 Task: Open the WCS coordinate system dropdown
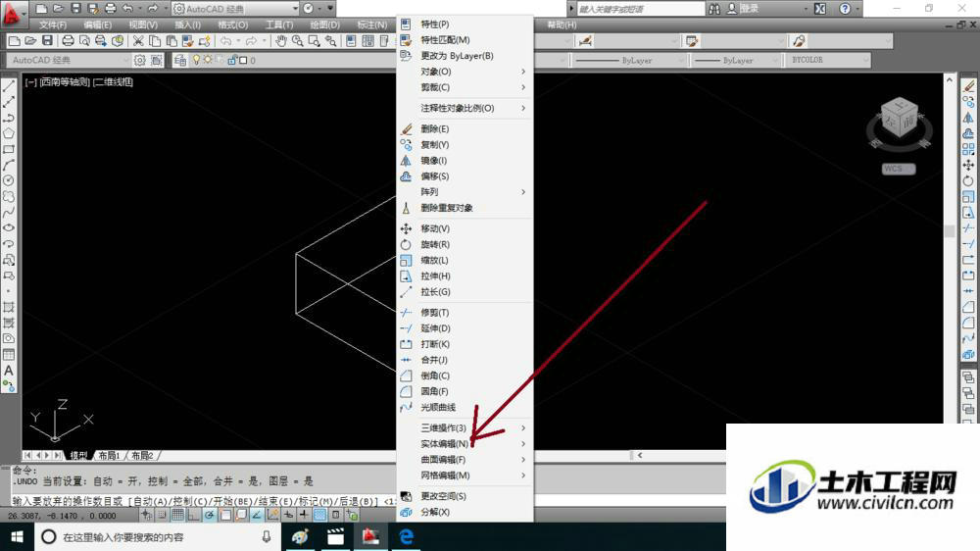899,169
